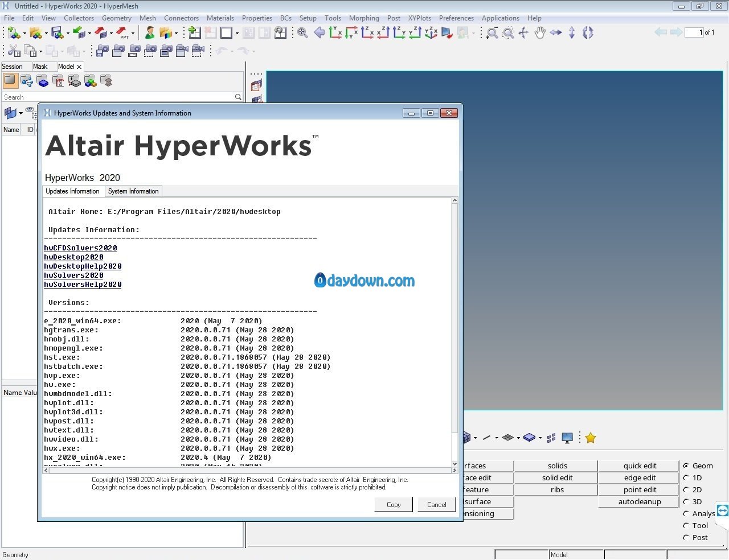Click the shaded geometry display icon

point(529,438)
